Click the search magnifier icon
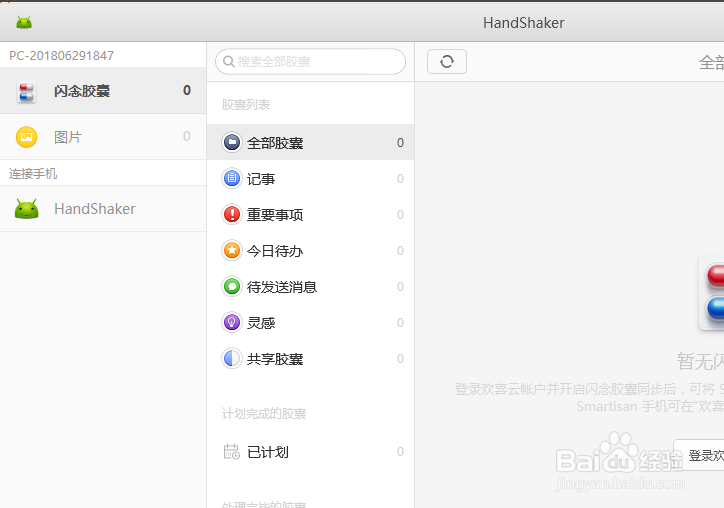Viewport: 724px width, 508px height. 229,61
